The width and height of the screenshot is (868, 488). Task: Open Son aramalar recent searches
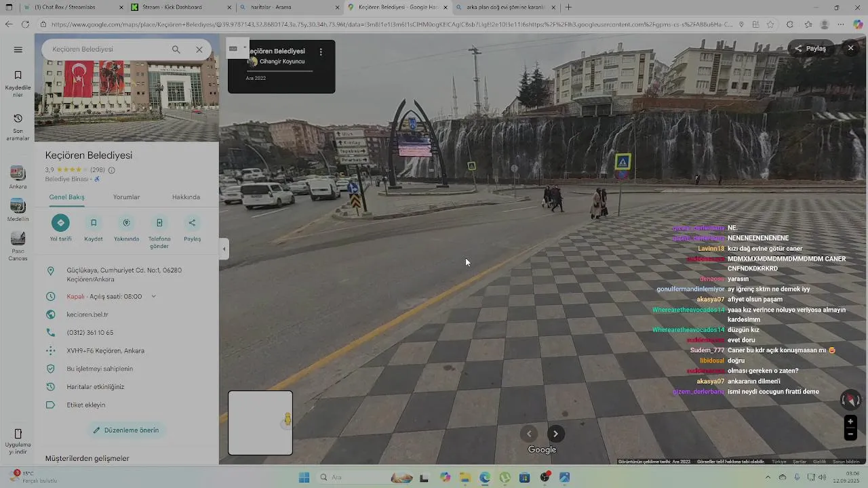tap(18, 127)
